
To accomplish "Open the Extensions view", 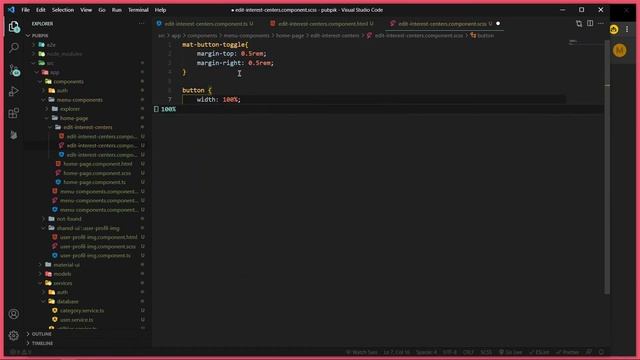I will coord(14,113).
